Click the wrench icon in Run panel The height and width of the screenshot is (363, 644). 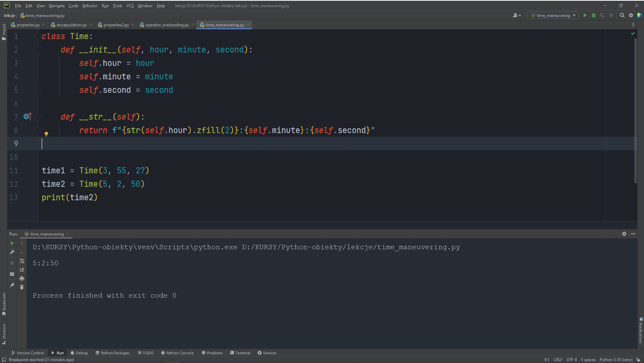12,252
